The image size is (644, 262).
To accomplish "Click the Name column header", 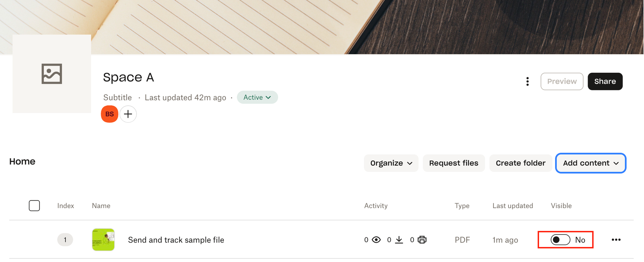I will [x=101, y=206].
